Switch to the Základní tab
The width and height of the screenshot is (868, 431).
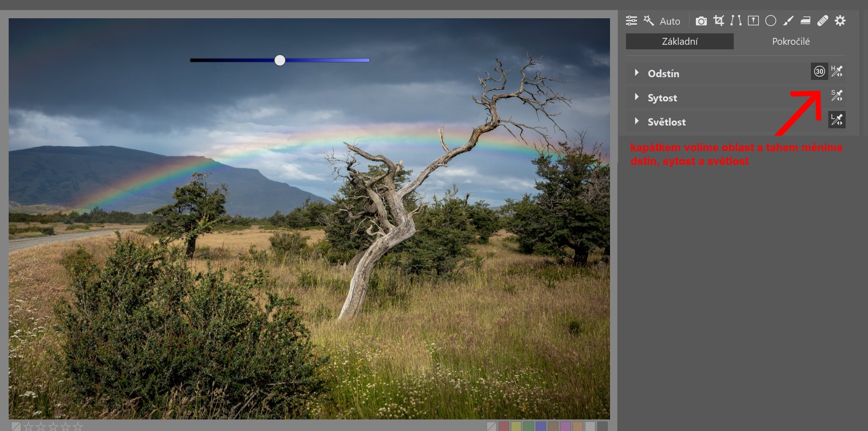(680, 41)
